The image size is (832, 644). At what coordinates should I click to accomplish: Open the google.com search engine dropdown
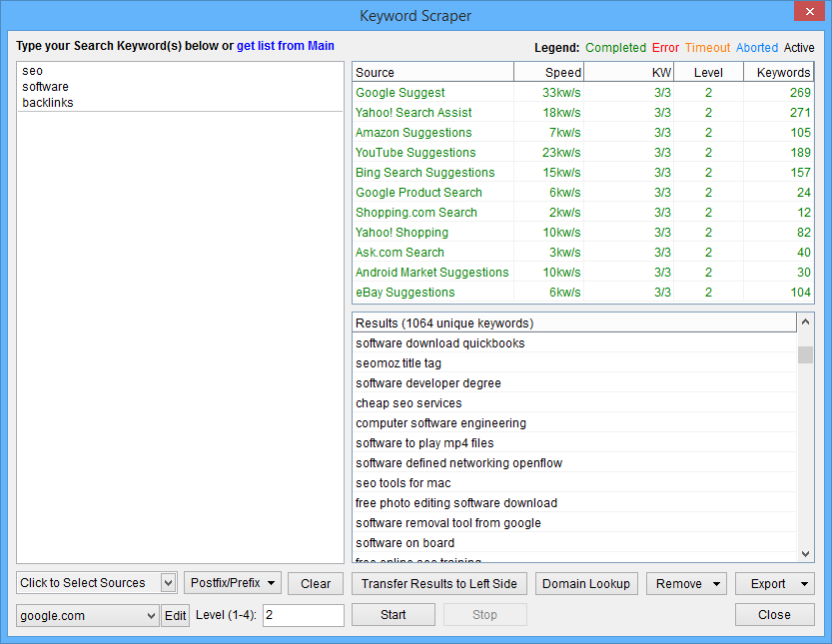(87, 615)
